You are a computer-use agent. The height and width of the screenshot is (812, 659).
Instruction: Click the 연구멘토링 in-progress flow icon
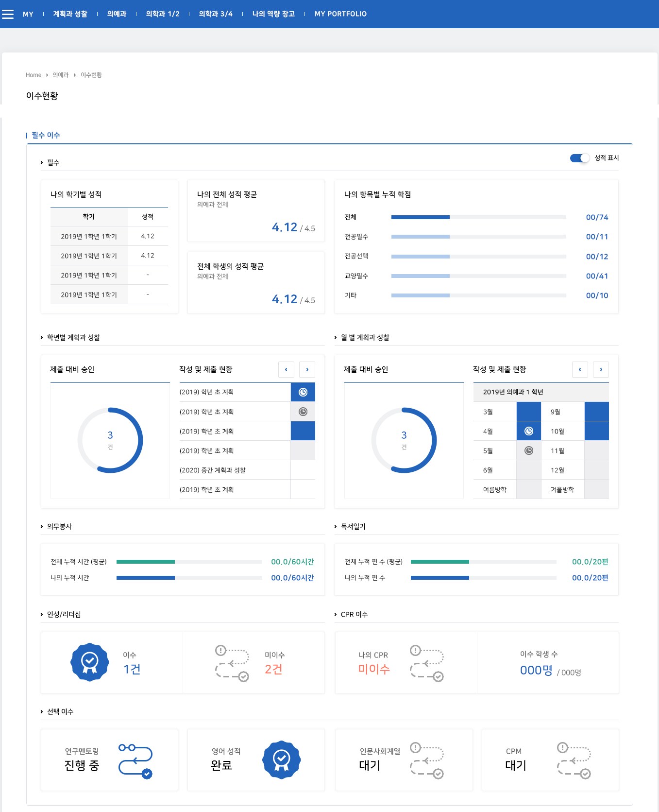(x=135, y=761)
